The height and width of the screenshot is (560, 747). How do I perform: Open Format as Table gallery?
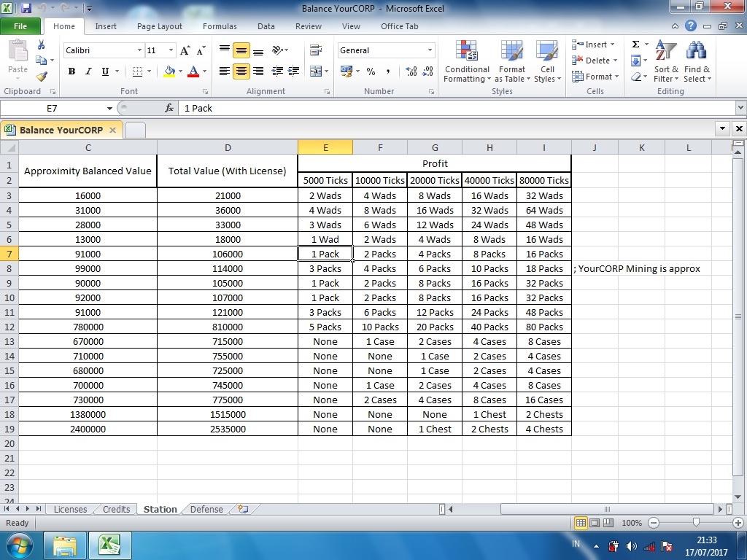click(x=512, y=62)
